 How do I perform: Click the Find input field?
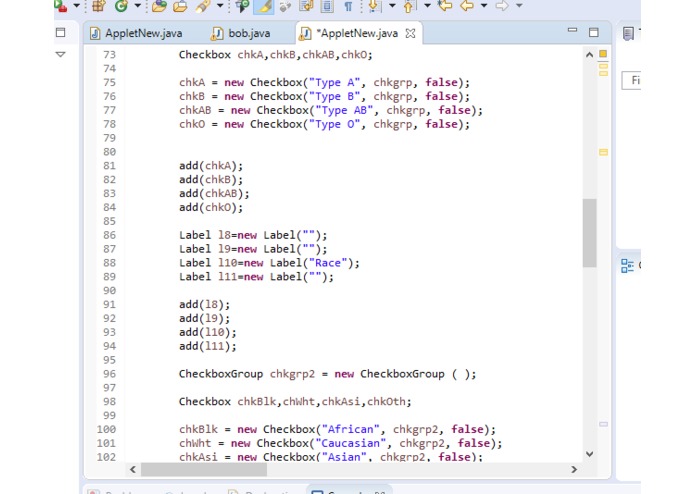[632, 80]
